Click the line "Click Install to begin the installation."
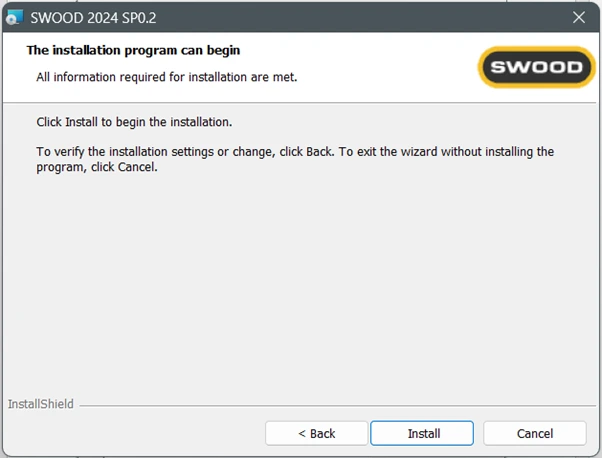The image size is (602, 458). click(134, 122)
